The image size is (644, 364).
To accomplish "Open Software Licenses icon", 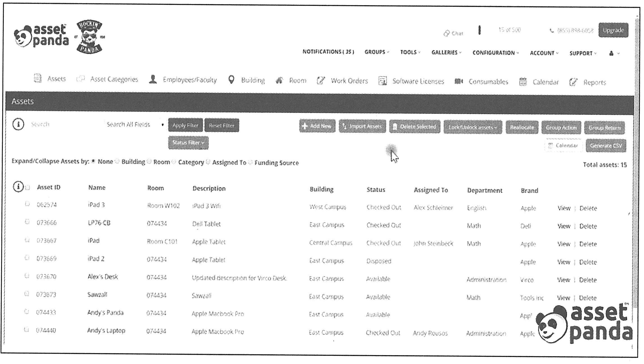I will (x=383, y=81).
